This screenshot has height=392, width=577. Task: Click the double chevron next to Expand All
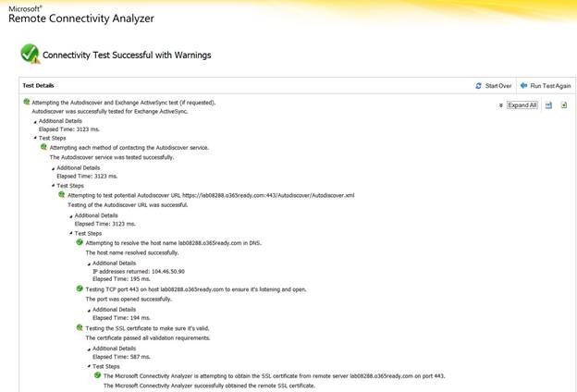click(501, 105)
